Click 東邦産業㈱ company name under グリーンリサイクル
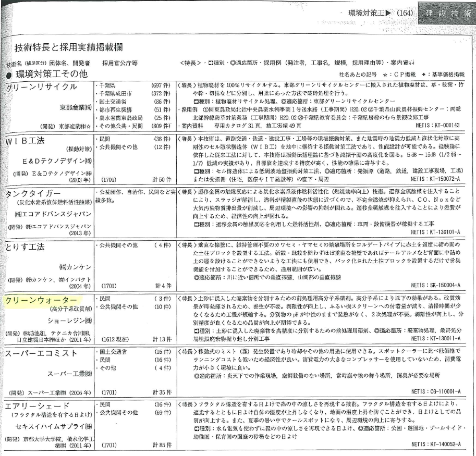 76,108
